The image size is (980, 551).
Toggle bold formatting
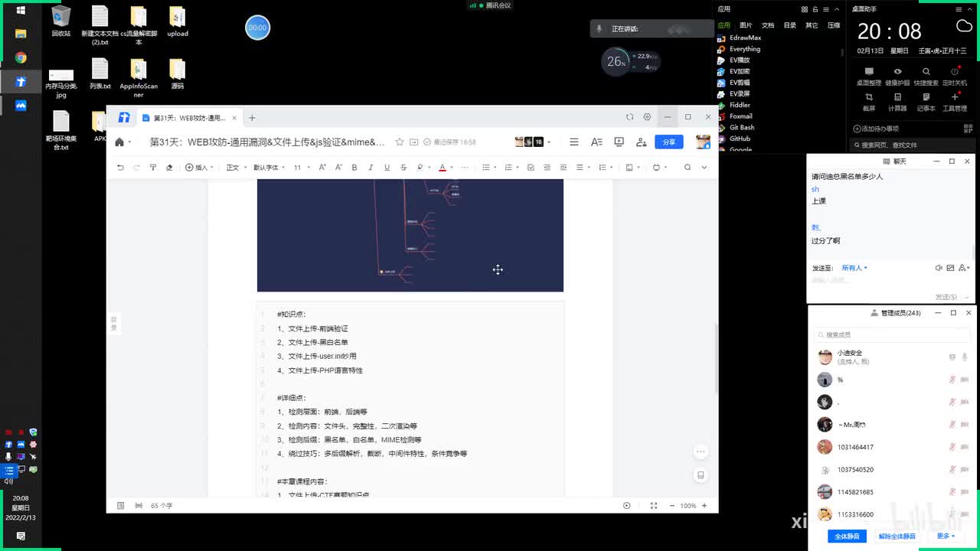tap(354, 168)
